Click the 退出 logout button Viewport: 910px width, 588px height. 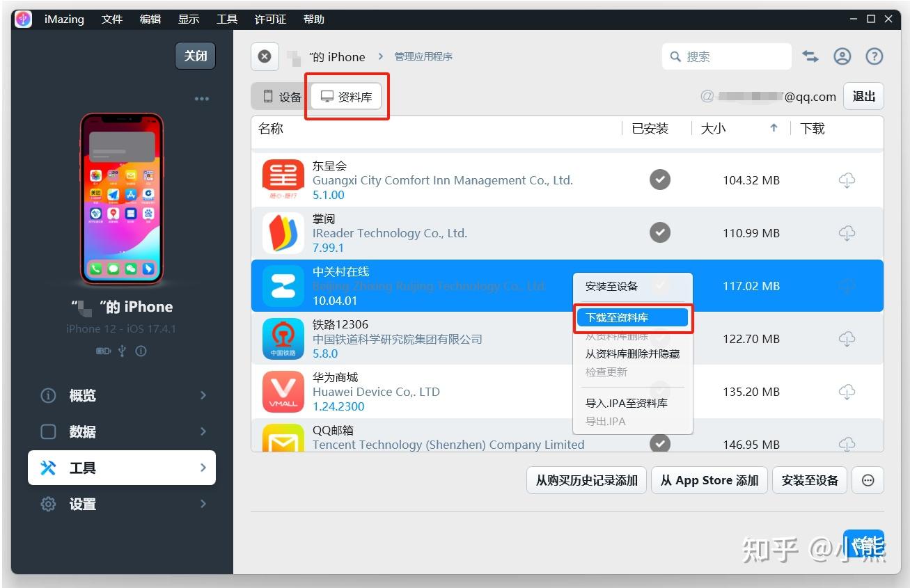click(863, 96)
